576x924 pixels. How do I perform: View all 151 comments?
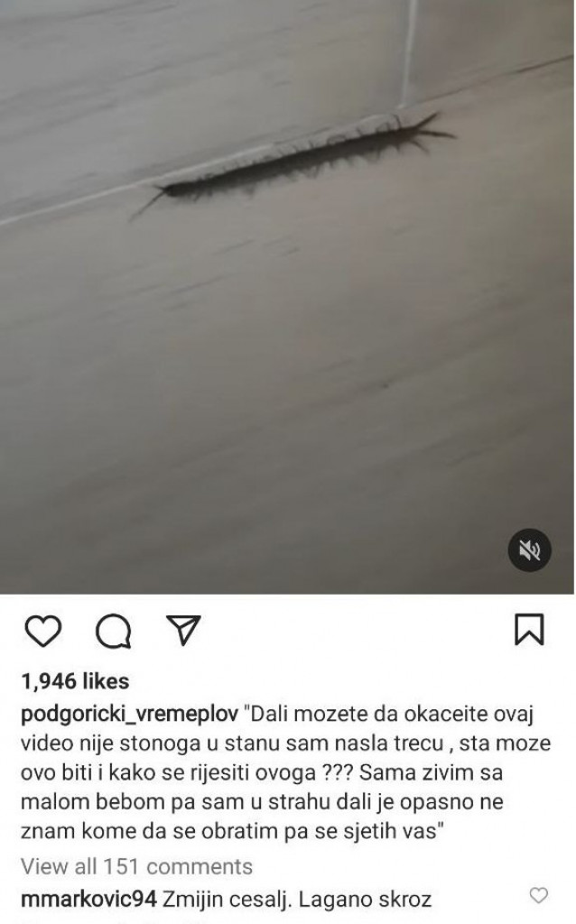[x=137, y=866]
